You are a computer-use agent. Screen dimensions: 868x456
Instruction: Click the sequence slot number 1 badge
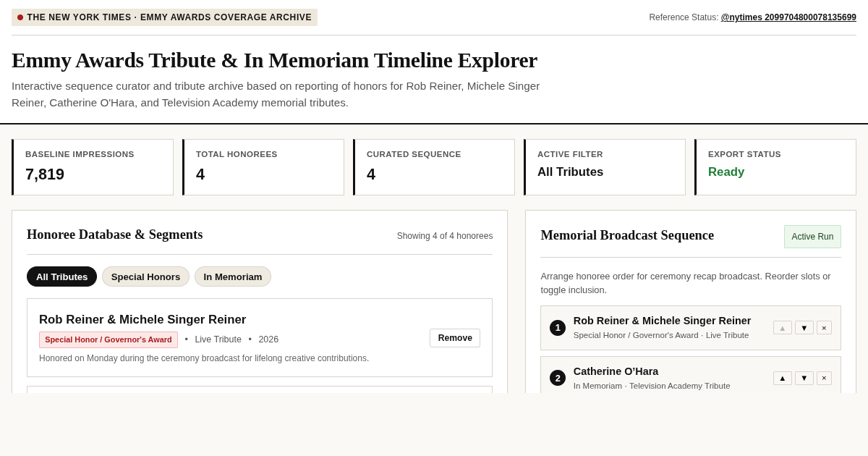coord(558,328)
